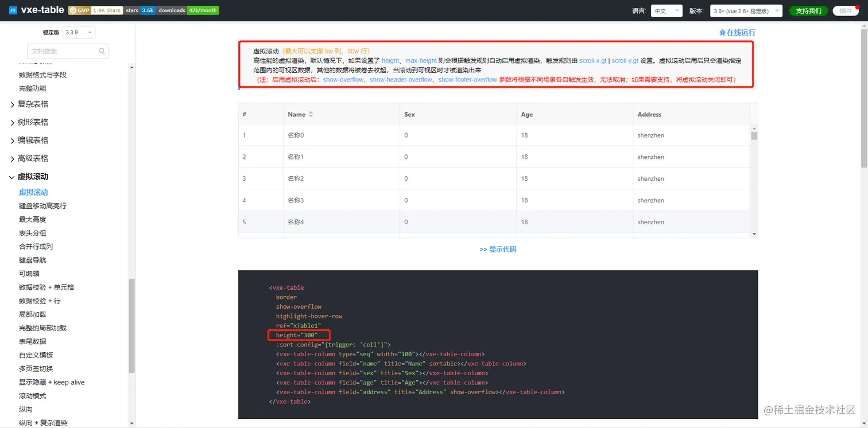
Task: Click the 名称1 cell
Action: 342,157
